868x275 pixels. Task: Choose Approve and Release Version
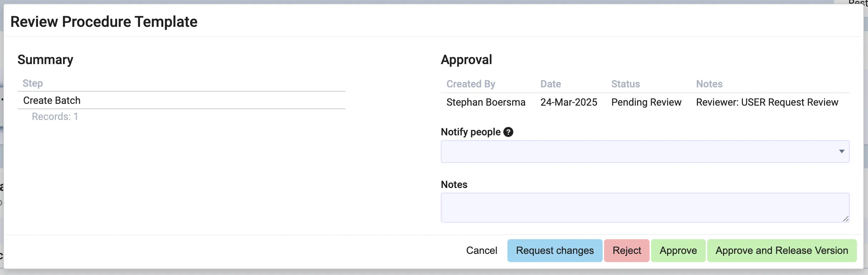(x=782, y=251)
